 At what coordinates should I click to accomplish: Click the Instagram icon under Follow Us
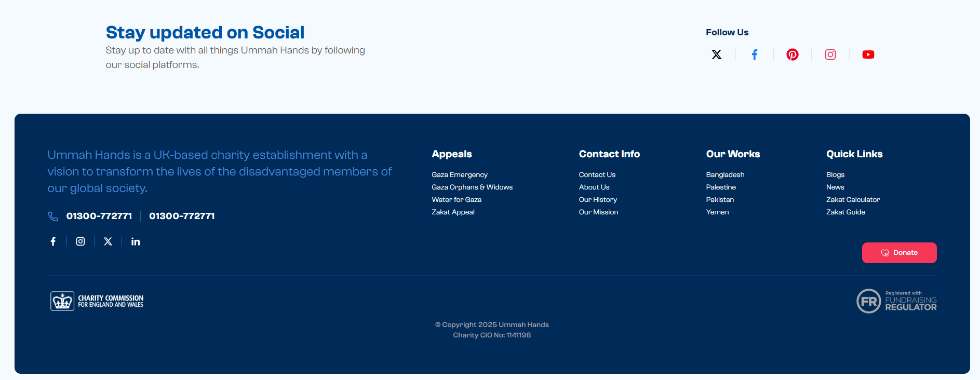(x=830, y=55)
